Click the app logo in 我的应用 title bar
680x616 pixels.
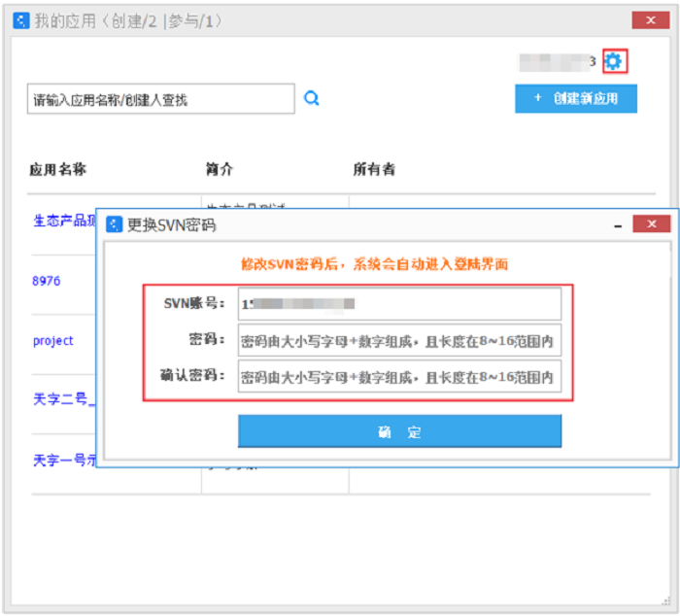(20, 19)
